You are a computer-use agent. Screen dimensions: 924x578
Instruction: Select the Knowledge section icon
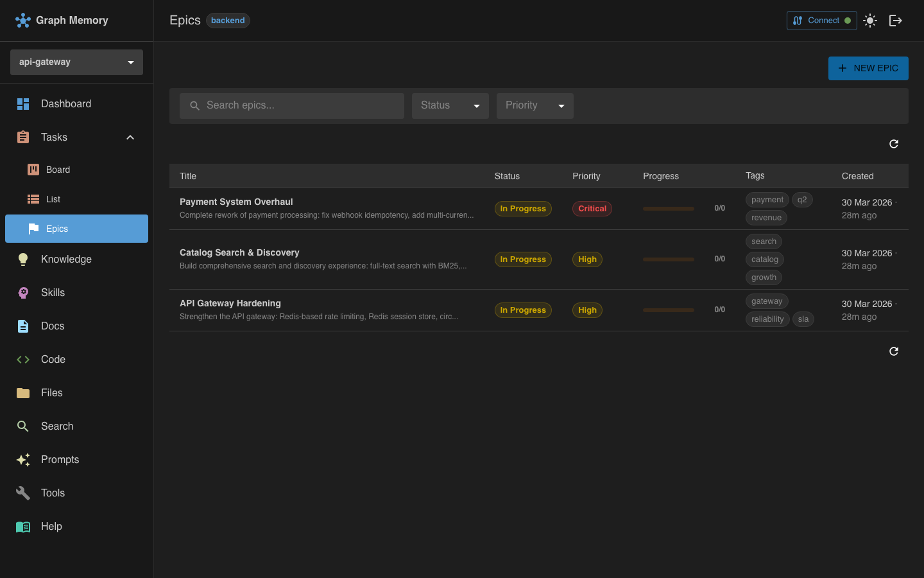pos(22,259)
